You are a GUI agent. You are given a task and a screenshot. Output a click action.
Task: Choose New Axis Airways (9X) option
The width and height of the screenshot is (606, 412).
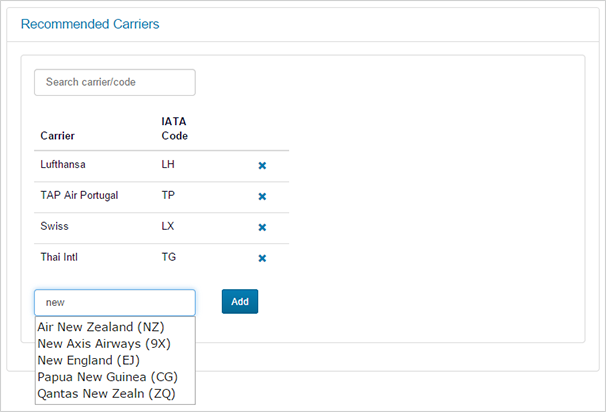coord(104,343)
